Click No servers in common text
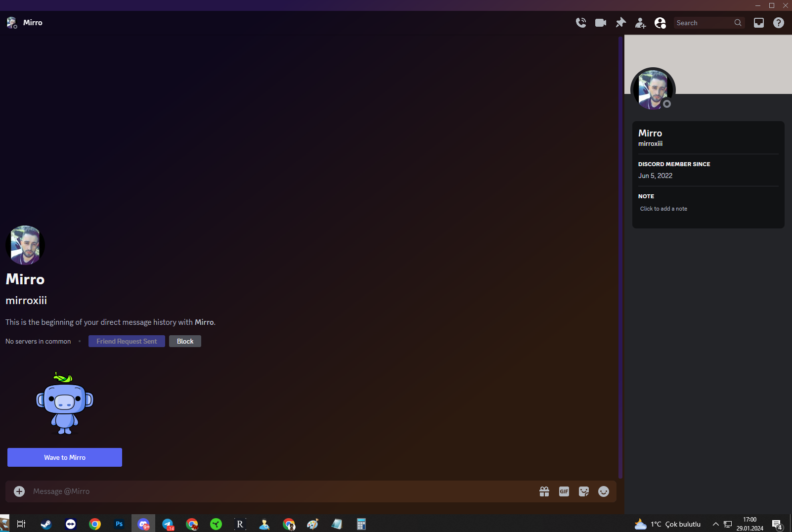 [x=38, y=341]
